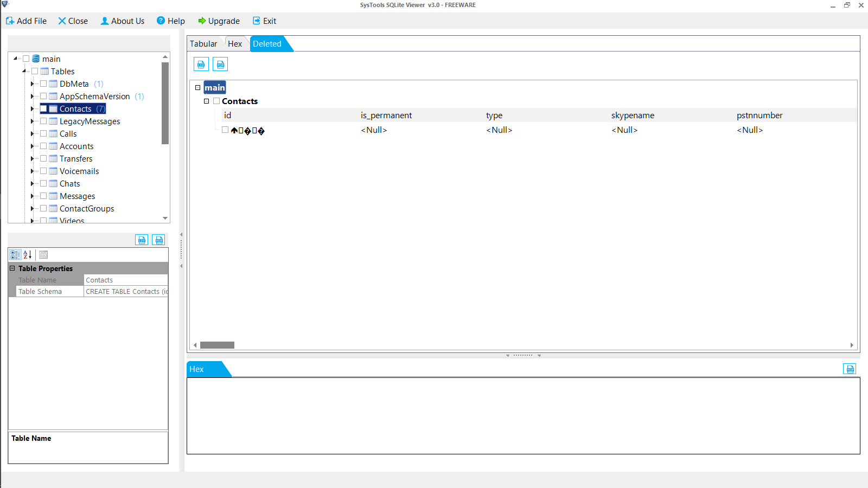Click Exit in the toolbar

point(264,21)
